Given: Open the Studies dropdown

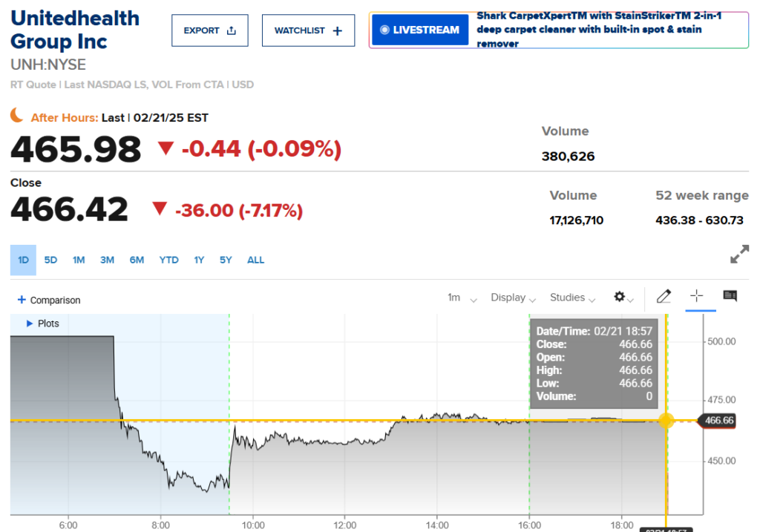Looking at the screenshot, I should (x=572, y=298).
